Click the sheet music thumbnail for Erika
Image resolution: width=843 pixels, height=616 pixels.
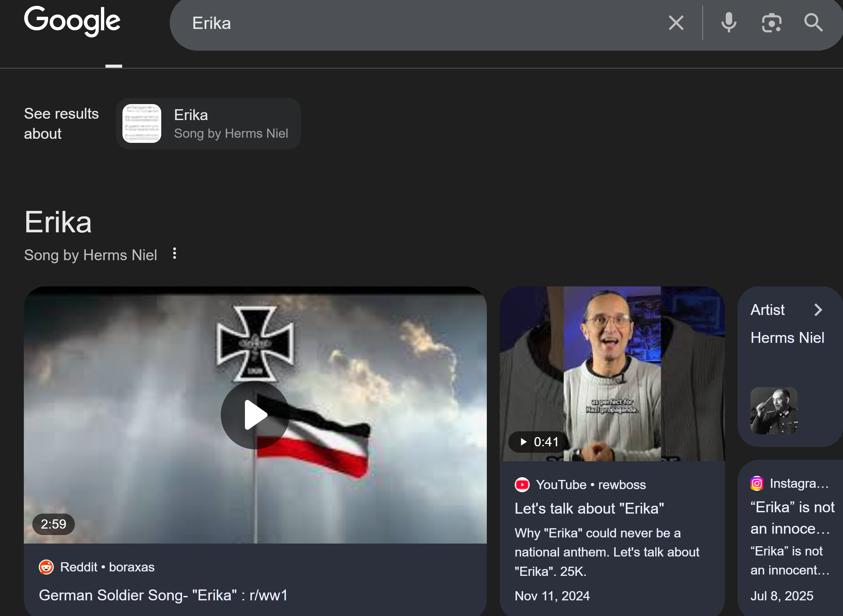[142, 123]
